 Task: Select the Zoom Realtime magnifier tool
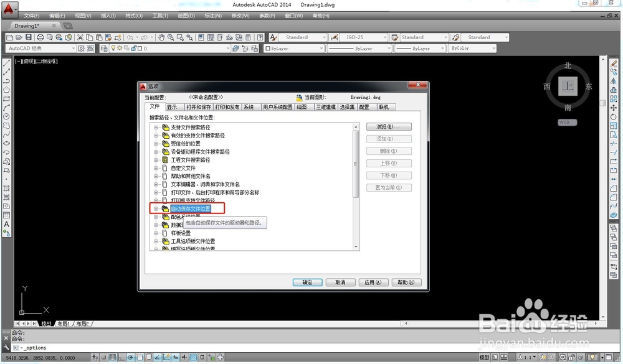click(x=171, y=37)
